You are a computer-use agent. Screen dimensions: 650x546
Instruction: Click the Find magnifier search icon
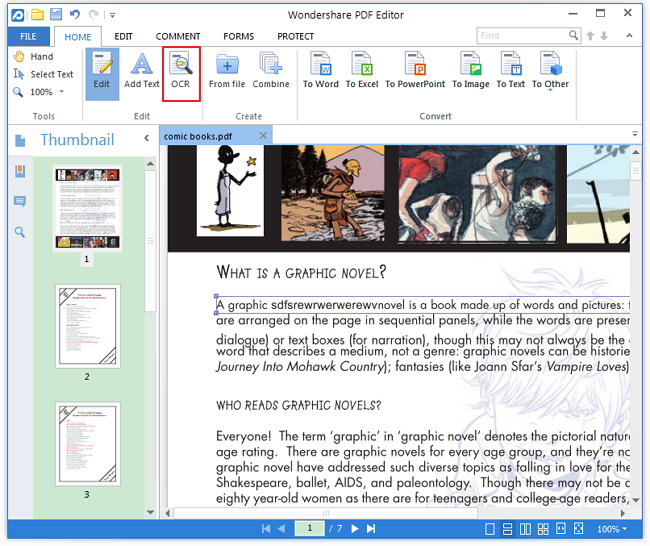coord(573,35)
